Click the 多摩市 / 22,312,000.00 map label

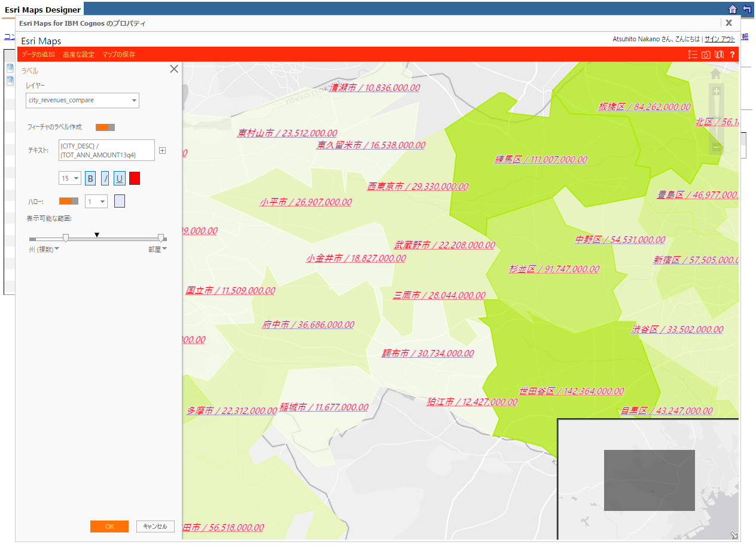(231, 411)
